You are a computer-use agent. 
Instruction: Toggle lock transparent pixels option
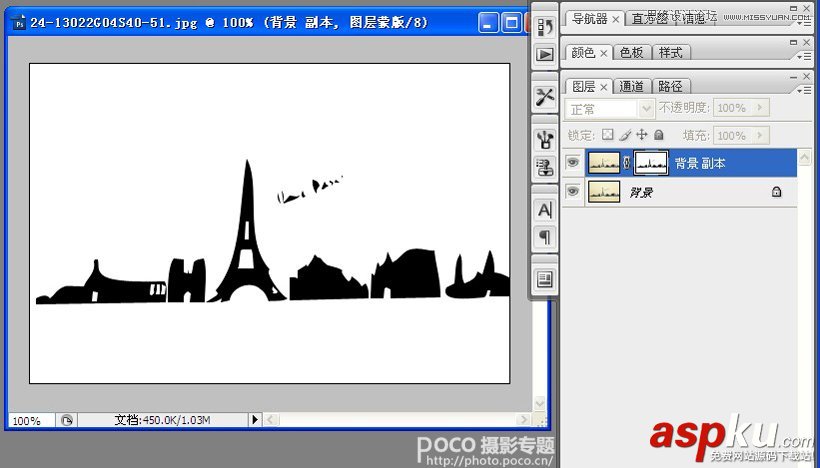point(607,135)
